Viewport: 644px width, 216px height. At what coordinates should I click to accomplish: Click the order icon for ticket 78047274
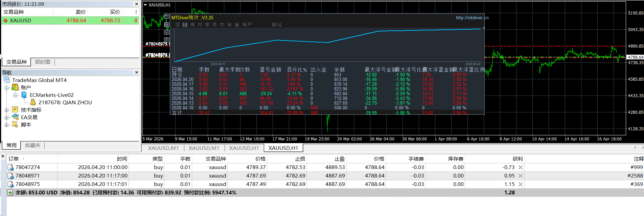(10, 167)
